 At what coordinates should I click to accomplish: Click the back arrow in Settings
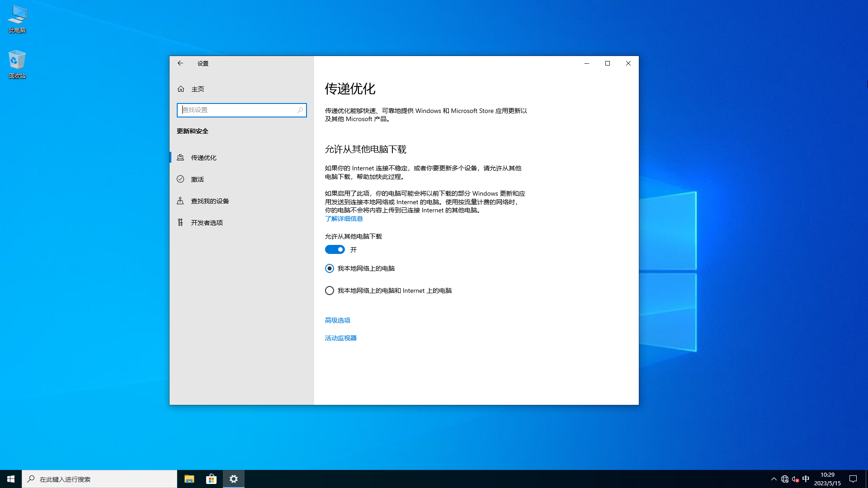180,63
